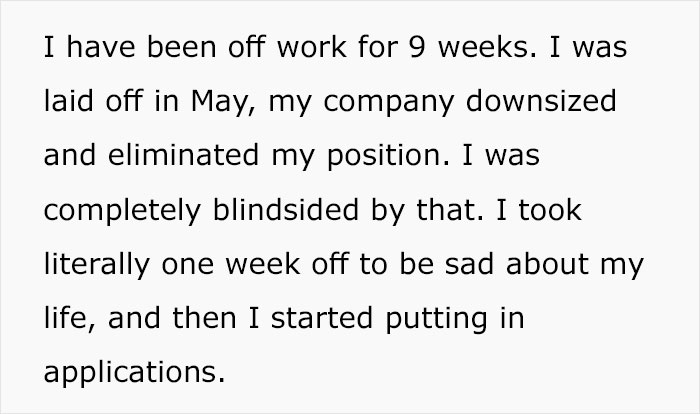Click the word "downsized"
This screenshot has height=414, width=700.
pos(541,101)
